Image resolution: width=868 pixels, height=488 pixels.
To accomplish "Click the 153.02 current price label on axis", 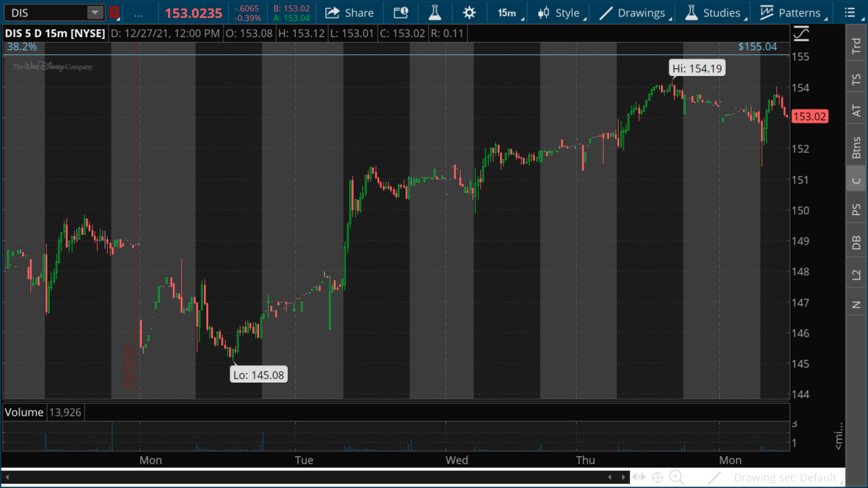I will pyautogui.click(x=809, y=117).
